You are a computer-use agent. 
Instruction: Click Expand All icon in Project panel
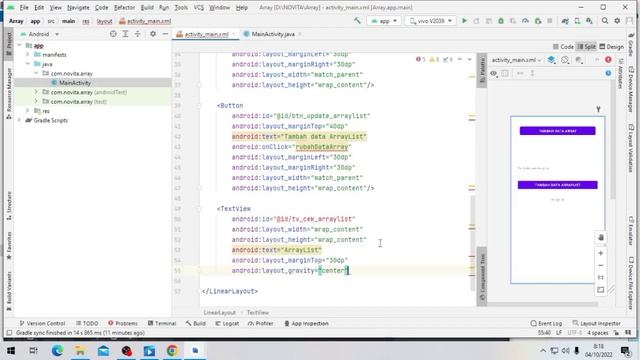point(125,34)
